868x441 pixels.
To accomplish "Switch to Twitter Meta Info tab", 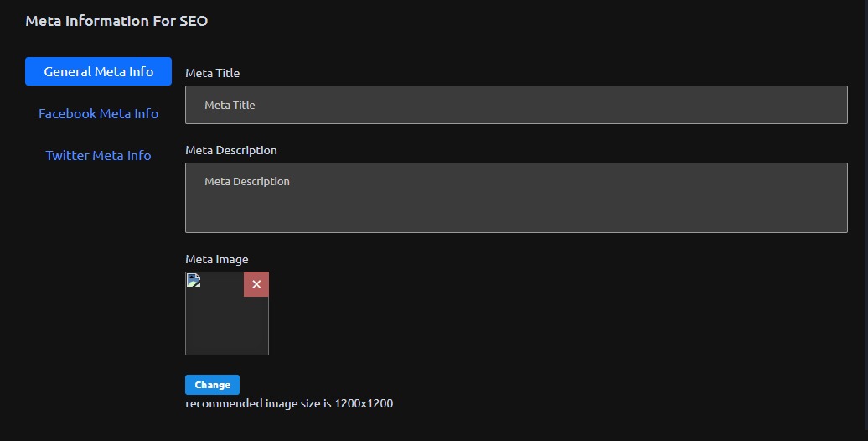I will point(99,155).
